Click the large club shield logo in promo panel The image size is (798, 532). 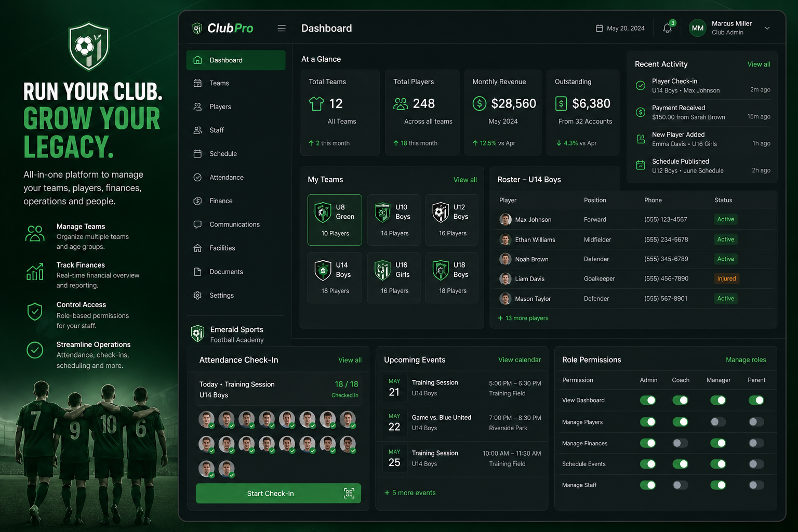(x=89, y=46)
